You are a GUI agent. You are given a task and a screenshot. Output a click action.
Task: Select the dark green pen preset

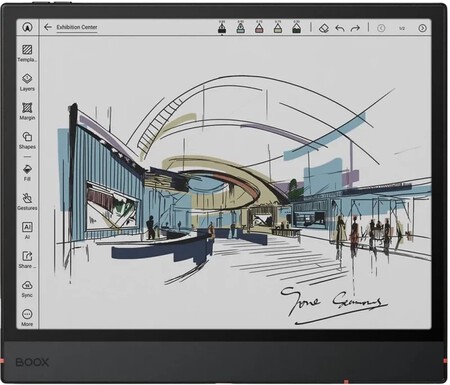pos(296,27)
